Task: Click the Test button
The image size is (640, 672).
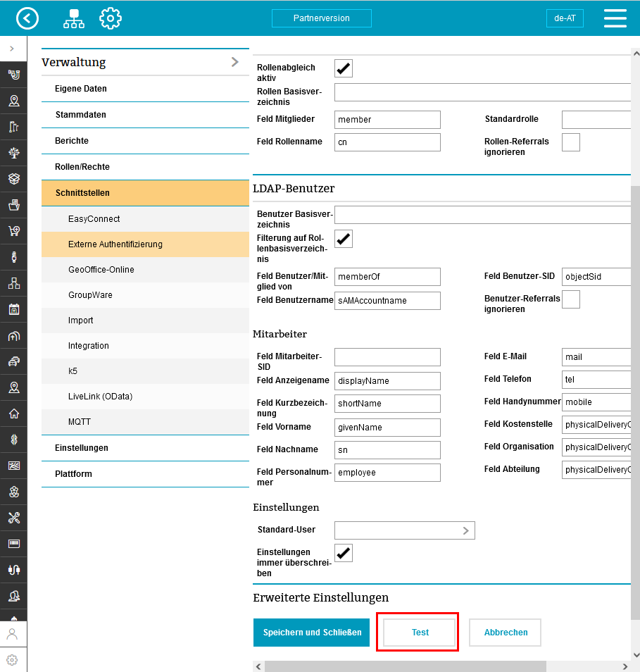Action: tap(420, 633)
